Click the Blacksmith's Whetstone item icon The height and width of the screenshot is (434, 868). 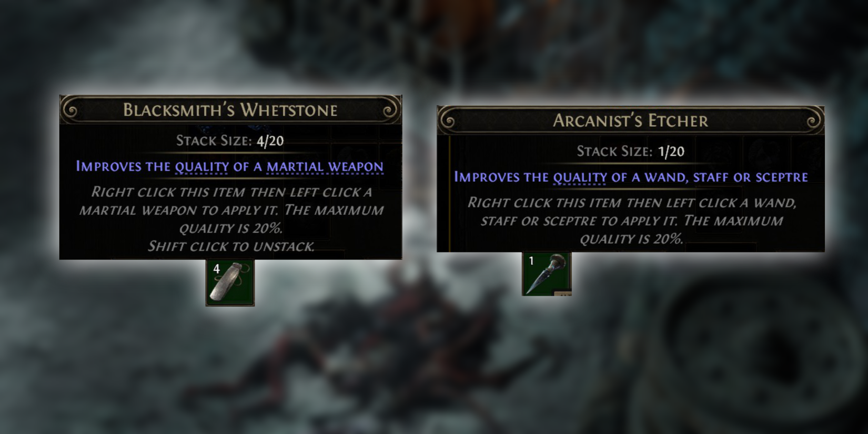[x=230, y=283]
